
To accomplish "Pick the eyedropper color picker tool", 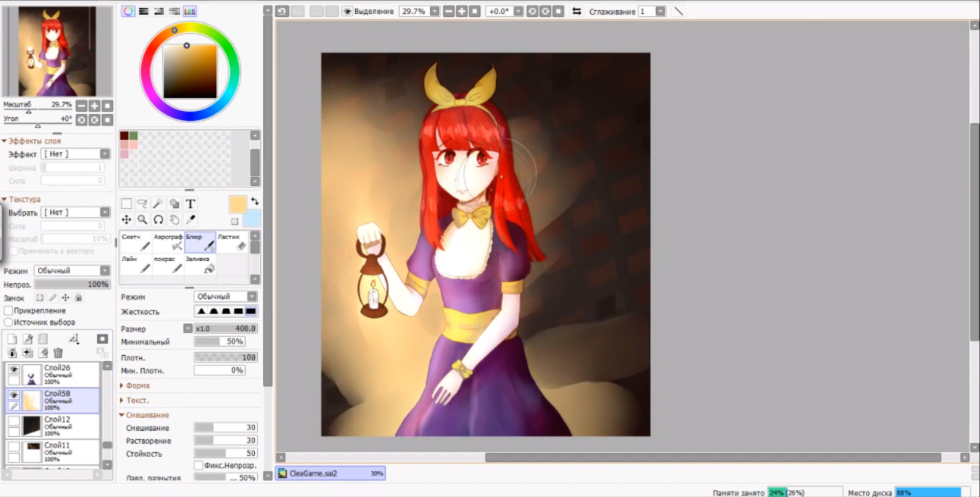I will pyautogui.click(x=190, y=220).
